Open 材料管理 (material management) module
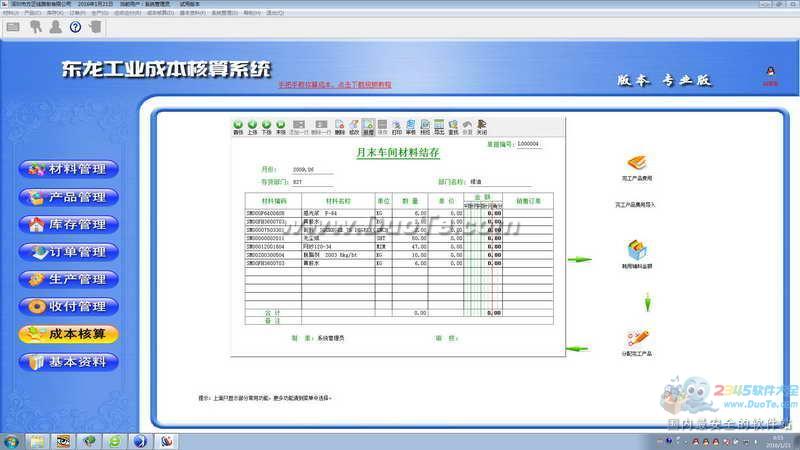Image resolution: width=800 pixels, height=450 pixels. [69, 169]
